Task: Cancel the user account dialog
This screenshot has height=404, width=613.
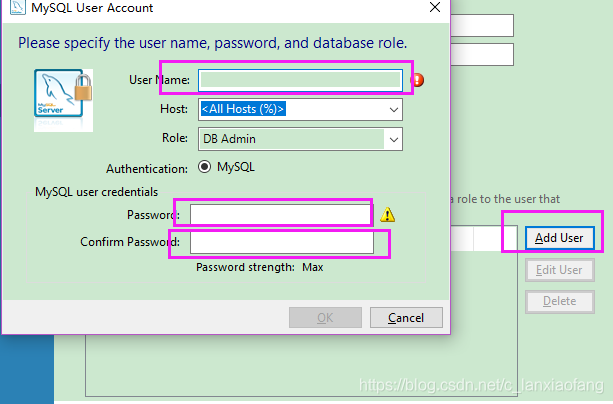Action: click(x=406, y=318)
